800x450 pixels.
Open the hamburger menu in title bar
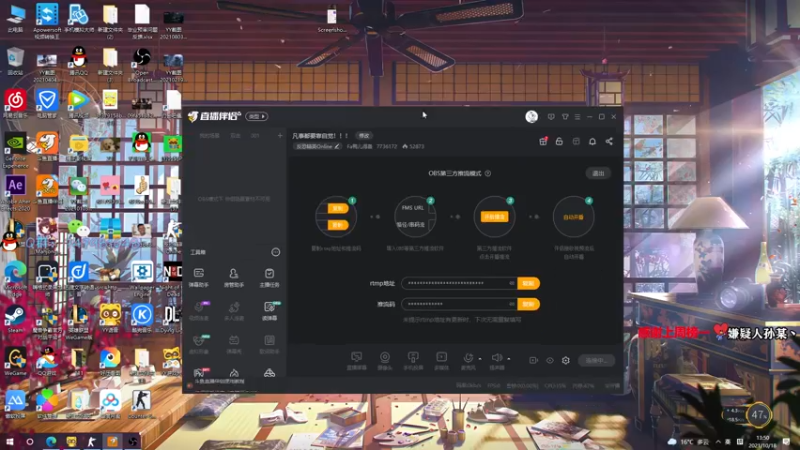[577, 117]
